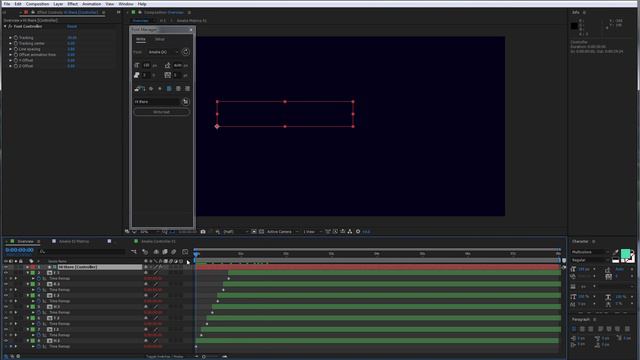640x360 pixels.
Task: Open the Animation menu
Action: click(x=91, y=4)
